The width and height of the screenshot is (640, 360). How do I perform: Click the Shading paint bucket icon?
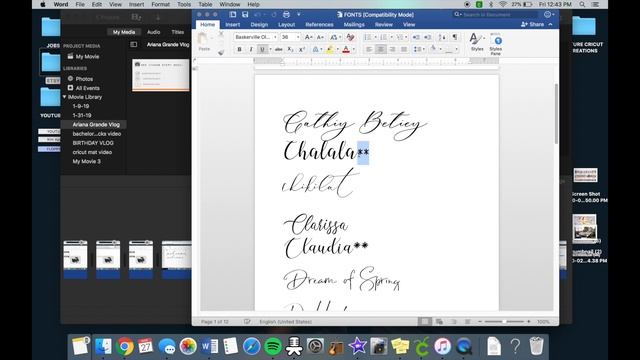(433, 49)
